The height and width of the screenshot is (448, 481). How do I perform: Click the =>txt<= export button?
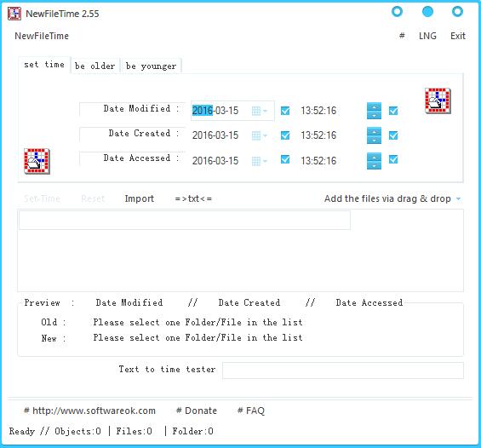click(x=193, y=198)
